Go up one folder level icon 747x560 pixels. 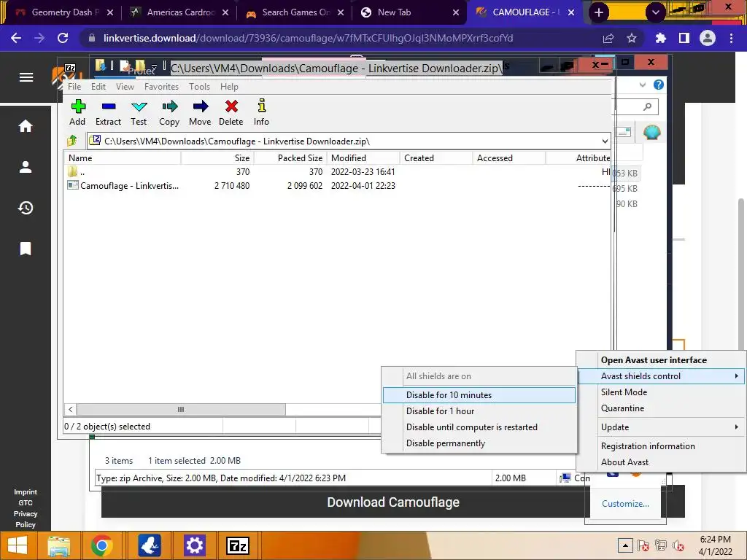point(72,141)
